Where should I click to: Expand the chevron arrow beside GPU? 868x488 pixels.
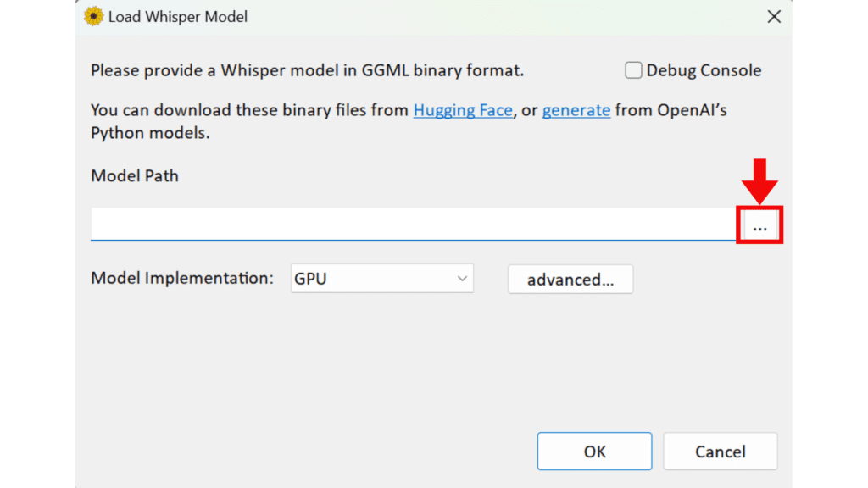point(462,279)
